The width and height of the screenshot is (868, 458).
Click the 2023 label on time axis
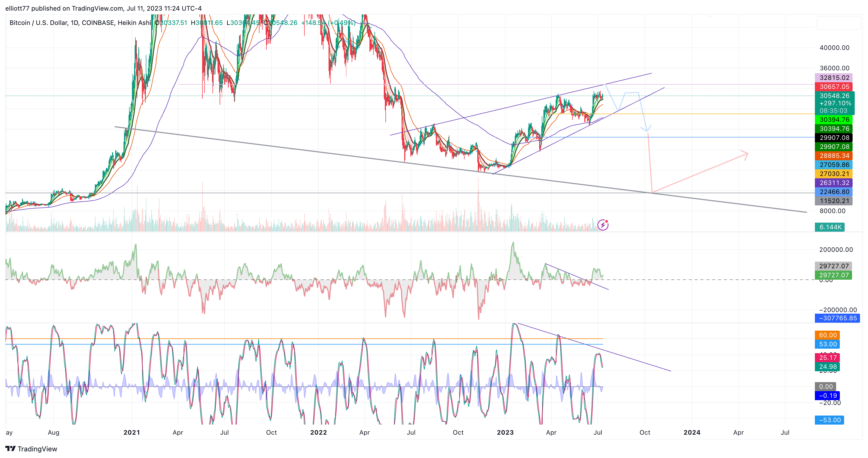tap(505, 433)
